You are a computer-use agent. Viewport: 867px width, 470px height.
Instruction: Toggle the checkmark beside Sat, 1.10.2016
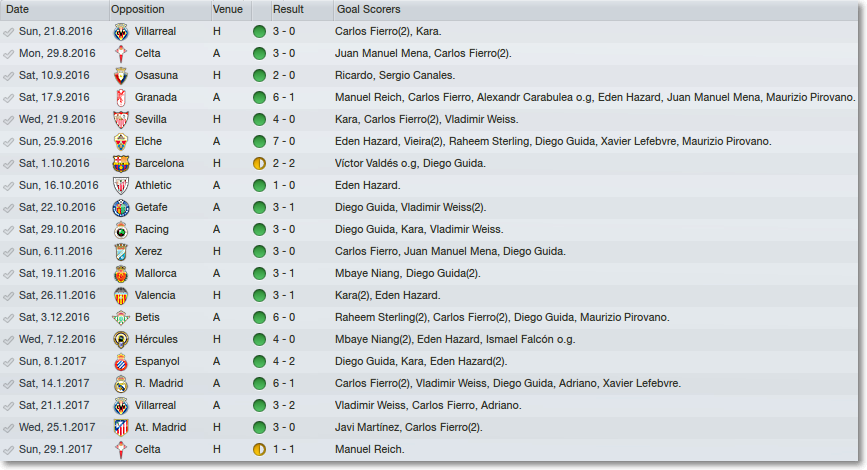click(x=8, y=164)
